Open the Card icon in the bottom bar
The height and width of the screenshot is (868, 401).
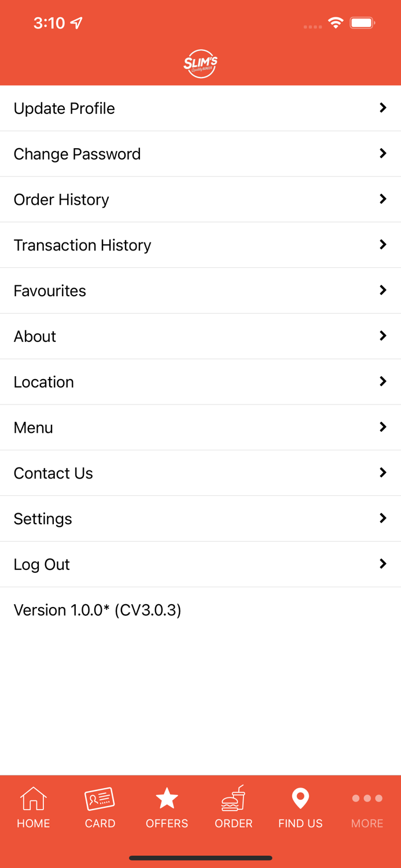tap(100, 799)
